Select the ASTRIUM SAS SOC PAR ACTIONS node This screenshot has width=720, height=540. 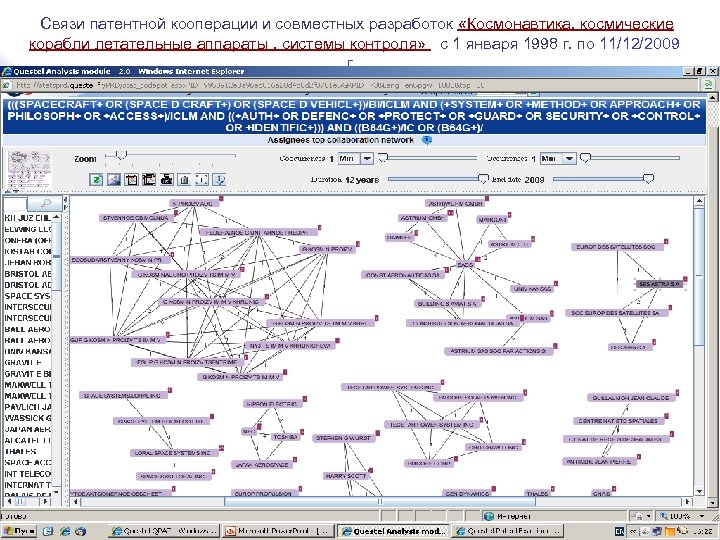[499, 351]
